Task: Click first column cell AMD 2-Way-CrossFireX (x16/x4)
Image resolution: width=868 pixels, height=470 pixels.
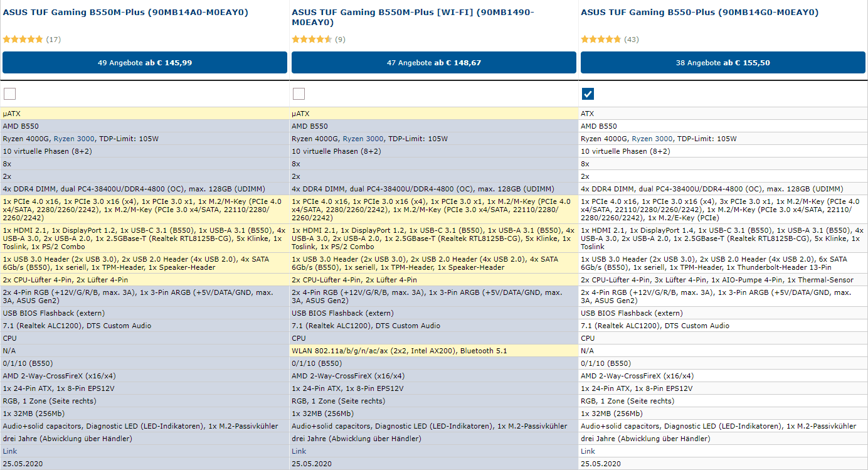Action: [x=145, y=376]
